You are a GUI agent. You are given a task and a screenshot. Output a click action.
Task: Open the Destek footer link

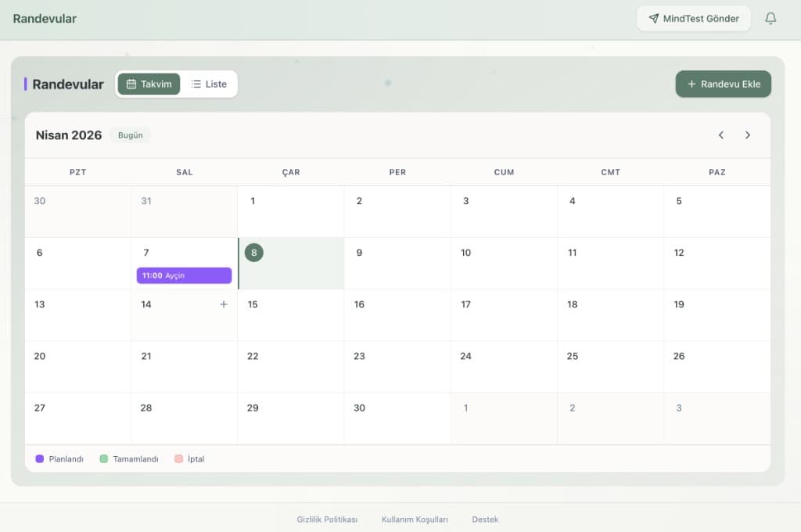pos(485,519)
